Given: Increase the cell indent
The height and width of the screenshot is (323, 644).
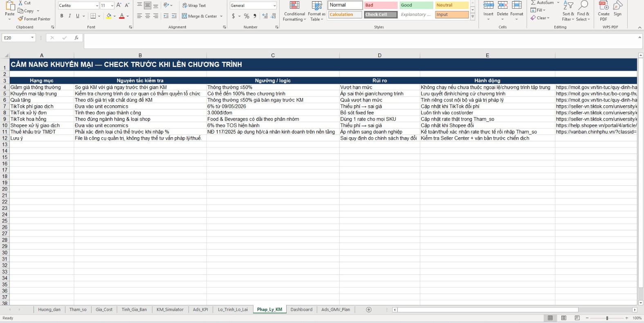Looking at the screenshot, I should 174,16.
